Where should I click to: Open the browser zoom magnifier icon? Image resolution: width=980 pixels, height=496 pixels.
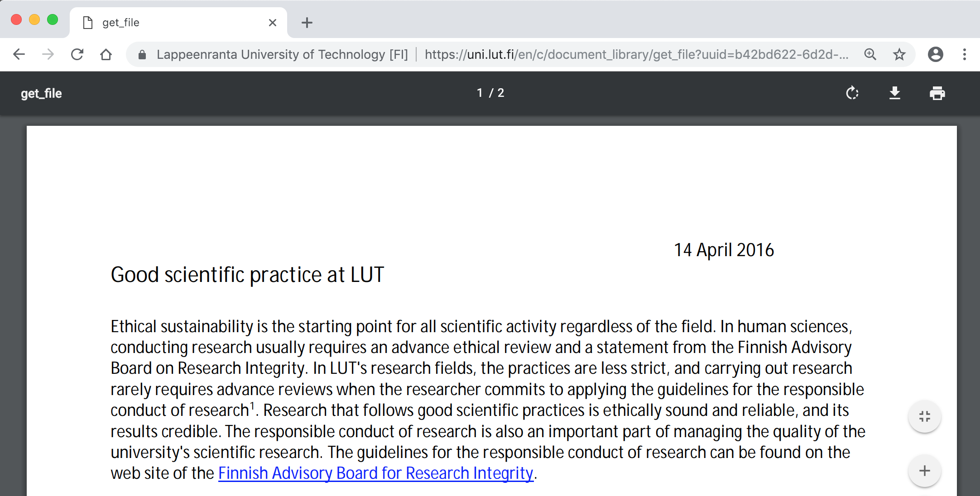[x=870, y=55]
